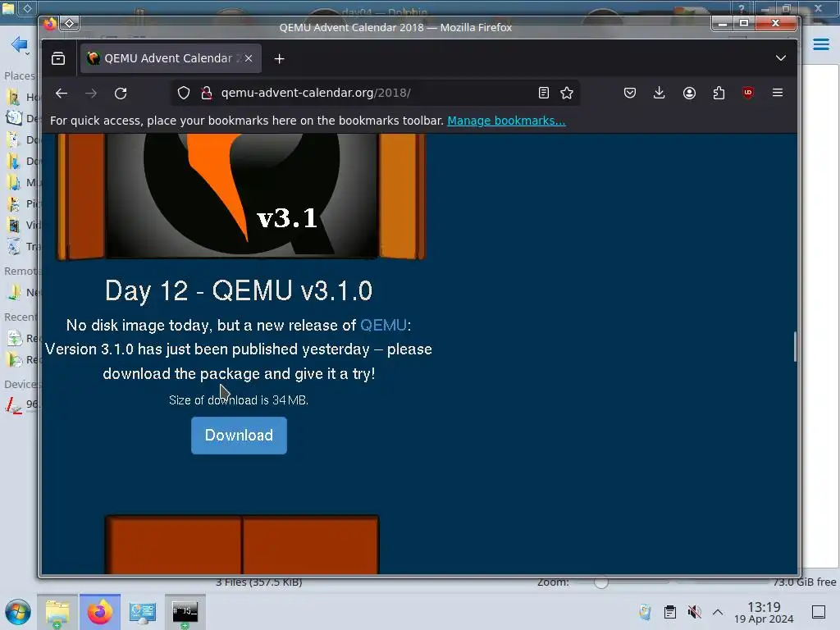The height and width of the screenshot is (630, 840).
Task: Open the start menu on taskbar
Action: pos(18,612)
